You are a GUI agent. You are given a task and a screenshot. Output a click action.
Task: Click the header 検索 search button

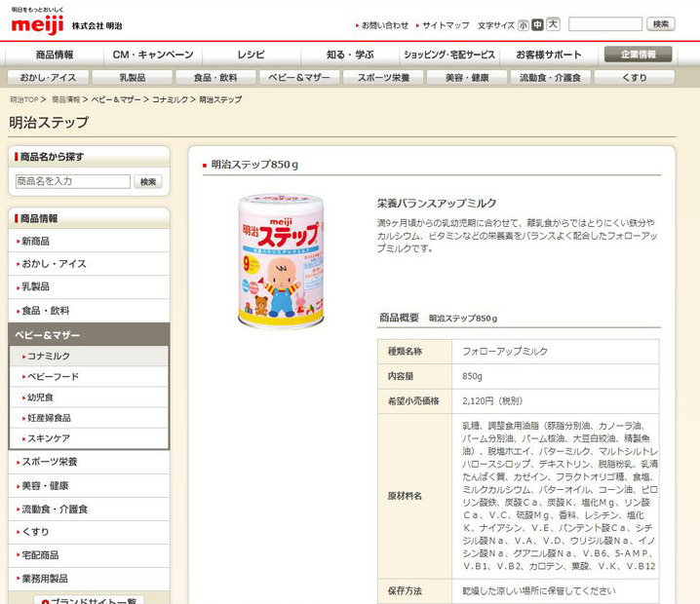click(661, 24)
